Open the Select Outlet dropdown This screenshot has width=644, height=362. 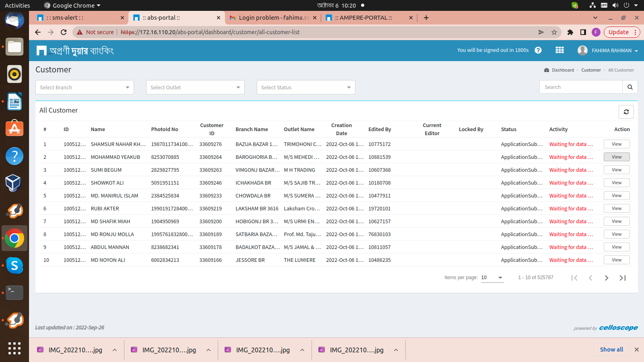pos(195,87)
